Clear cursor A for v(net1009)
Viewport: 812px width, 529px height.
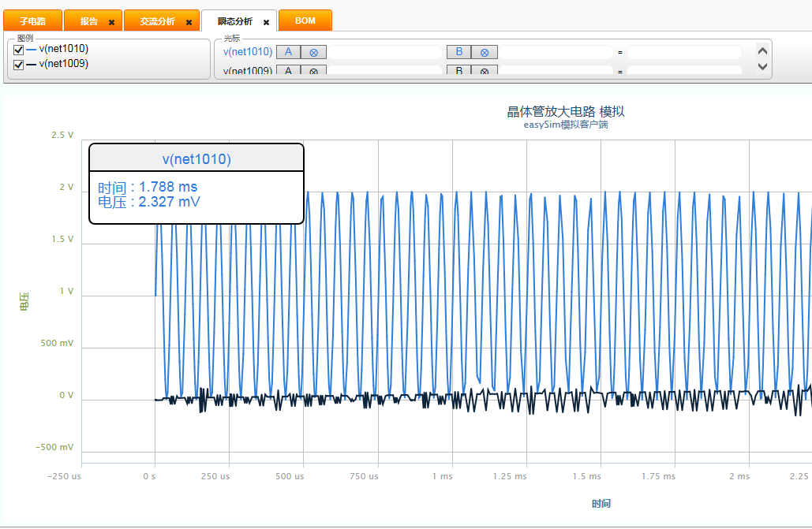(314, 70)
